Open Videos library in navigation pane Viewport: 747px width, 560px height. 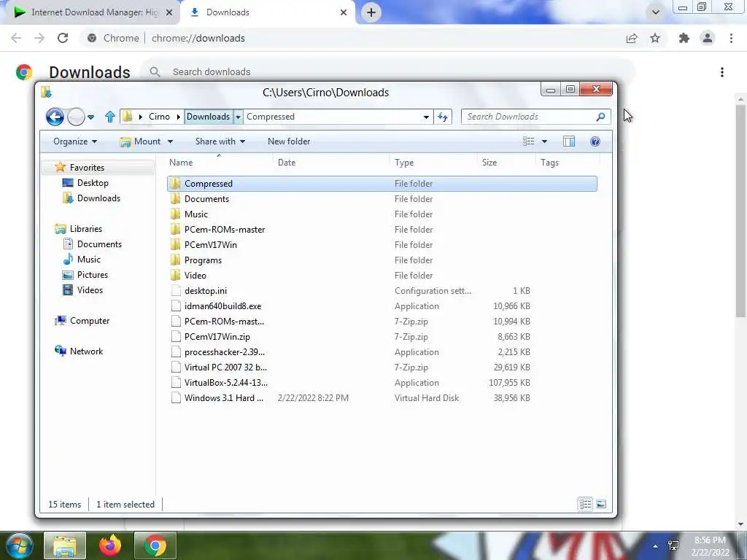coord(90,290)
